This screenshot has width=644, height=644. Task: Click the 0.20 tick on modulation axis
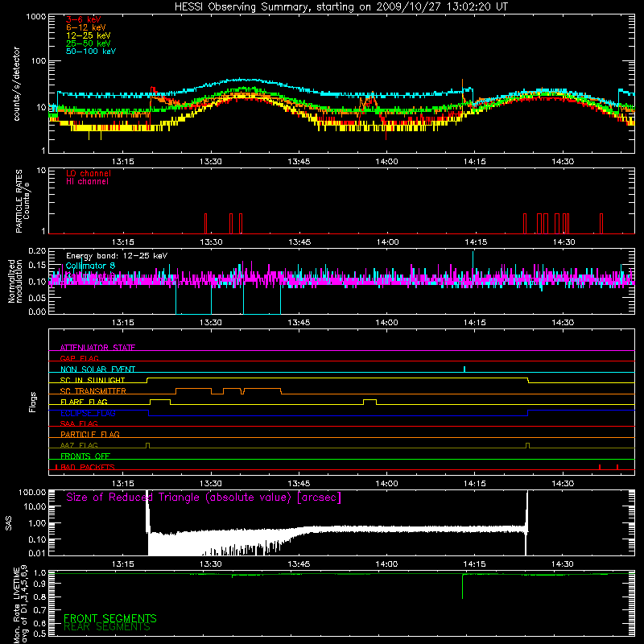(37, 251)
